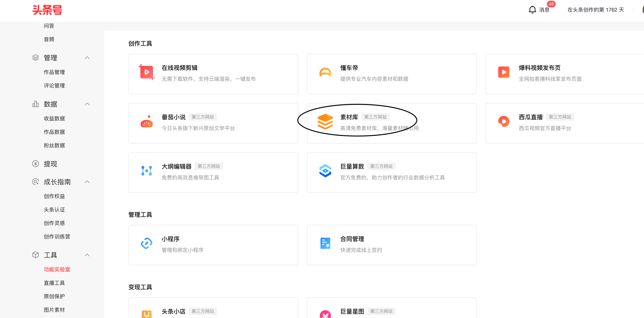The height and width of the screenshot is (318, 644).
Task: Select 创作权益 in sidebar
Action: (54, 196)
